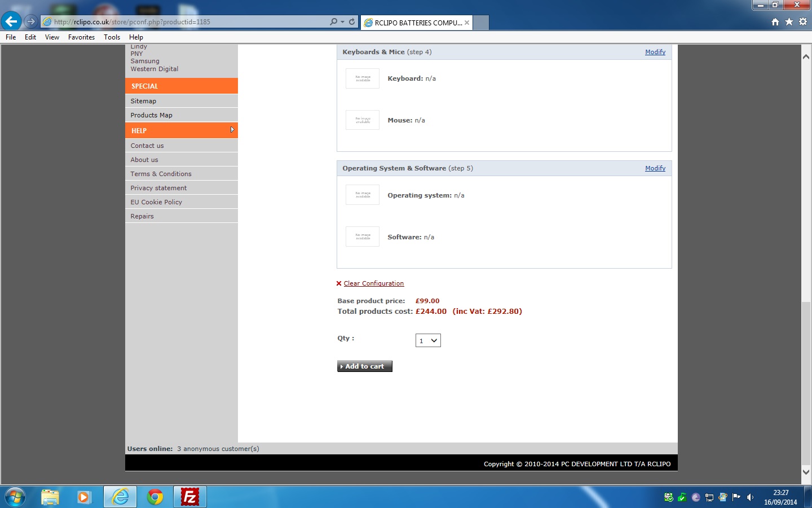Close the RCLIPO BATTERIES browser tab
Screen dimensions: 812x508
click(467, 23)
